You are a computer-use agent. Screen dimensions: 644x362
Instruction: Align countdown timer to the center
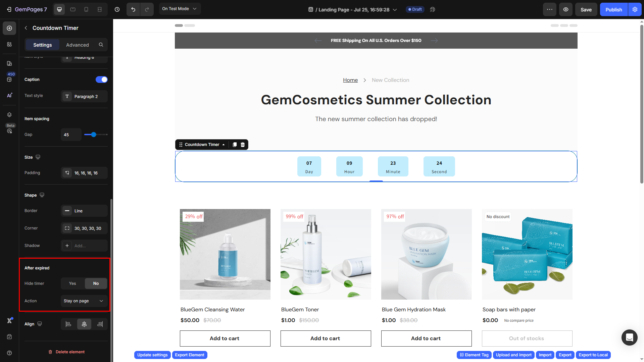[x=84, y=324]
